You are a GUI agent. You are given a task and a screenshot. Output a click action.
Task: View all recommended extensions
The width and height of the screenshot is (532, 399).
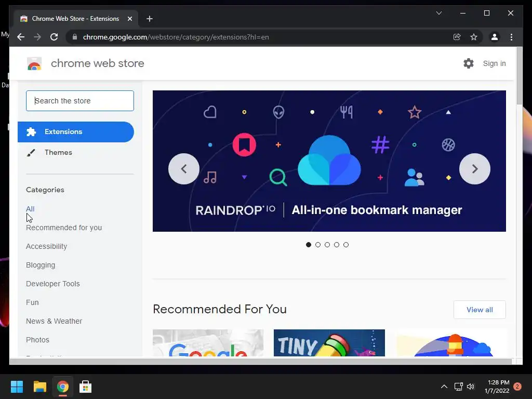480,310
